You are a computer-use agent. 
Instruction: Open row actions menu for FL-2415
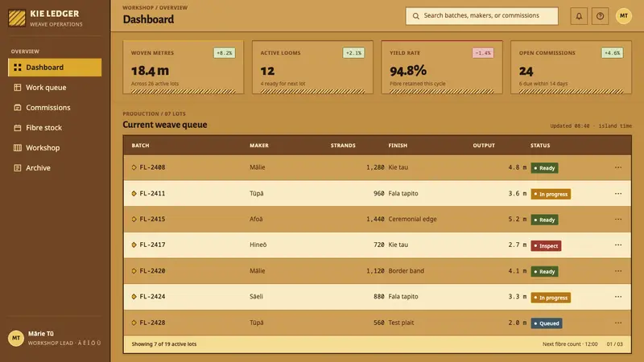618,219
